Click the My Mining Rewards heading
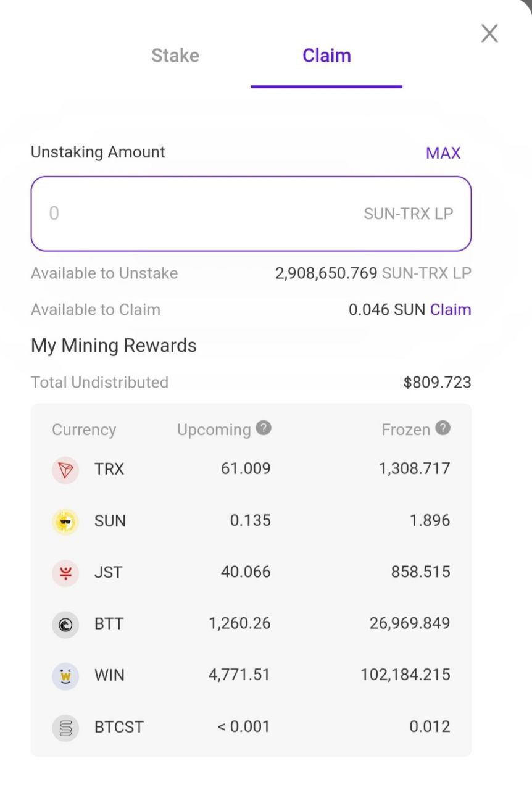 click(x=114, y=346)
